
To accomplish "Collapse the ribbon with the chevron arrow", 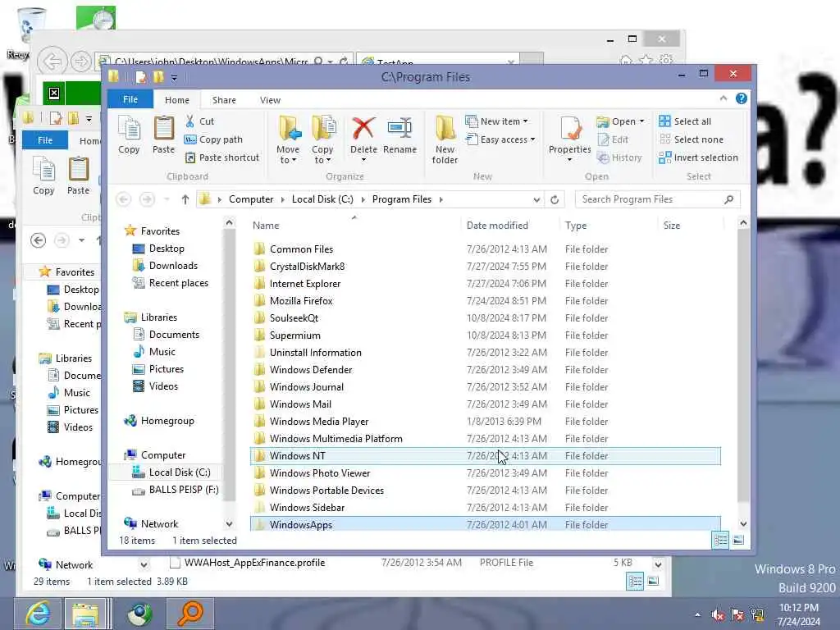I will (724, 98).
